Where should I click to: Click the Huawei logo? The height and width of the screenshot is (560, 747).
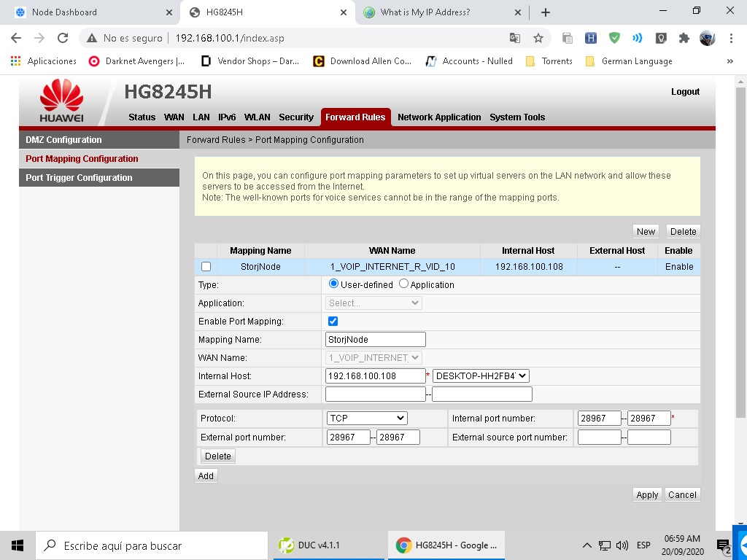61,101
